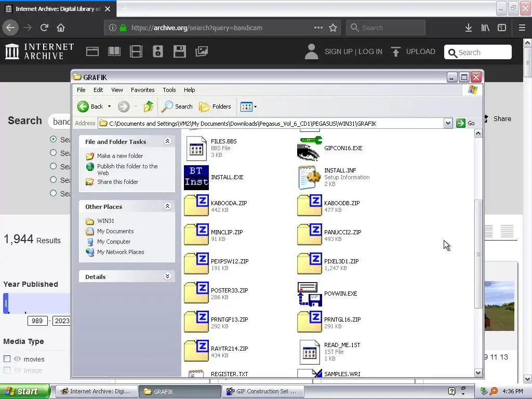Click the Folders toolbar button
The width and height of the screenshot is (532, 399).
215,107
